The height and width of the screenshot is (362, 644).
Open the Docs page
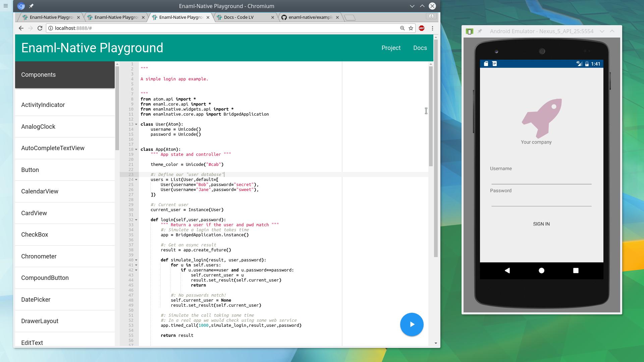[420, 48]
